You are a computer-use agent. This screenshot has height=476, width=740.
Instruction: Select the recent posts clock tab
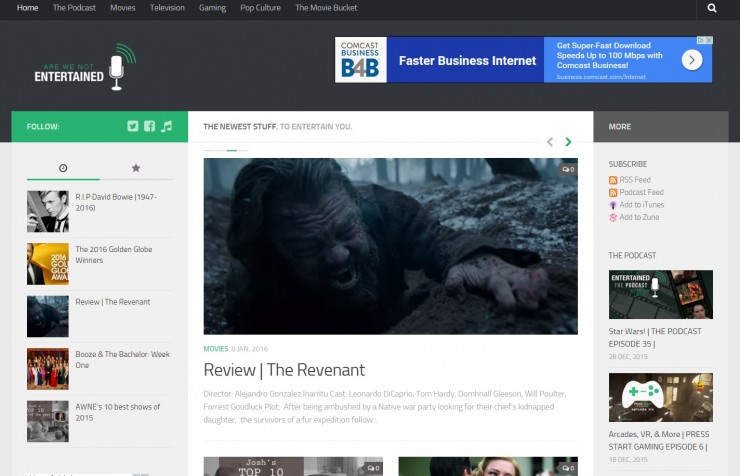[x=63, y=168]
